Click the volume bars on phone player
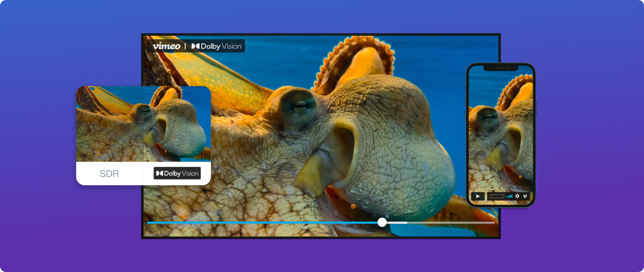The width and height of the screenshot is (644, 272). point(509,196)
